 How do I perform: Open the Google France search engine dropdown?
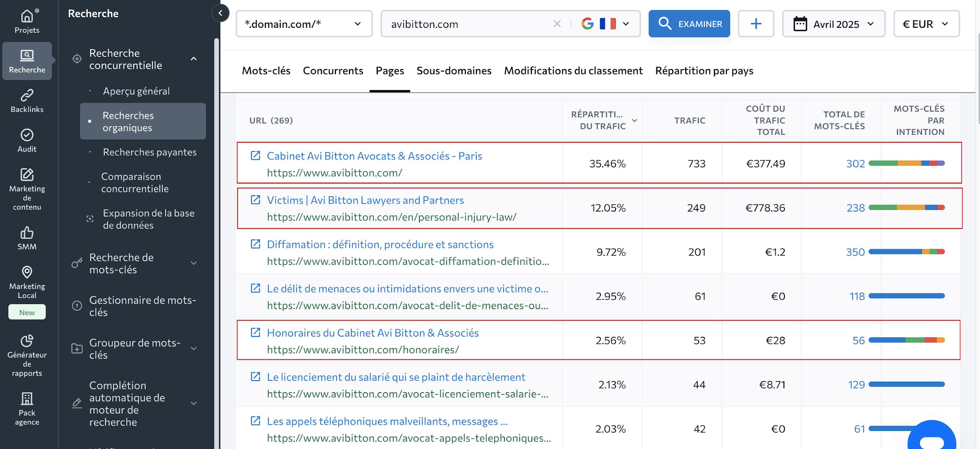[x=606, y=24]
